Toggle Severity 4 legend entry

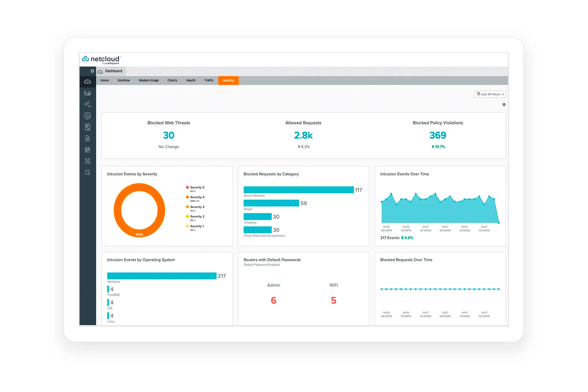pyautogui.click(x=197, y=197)
